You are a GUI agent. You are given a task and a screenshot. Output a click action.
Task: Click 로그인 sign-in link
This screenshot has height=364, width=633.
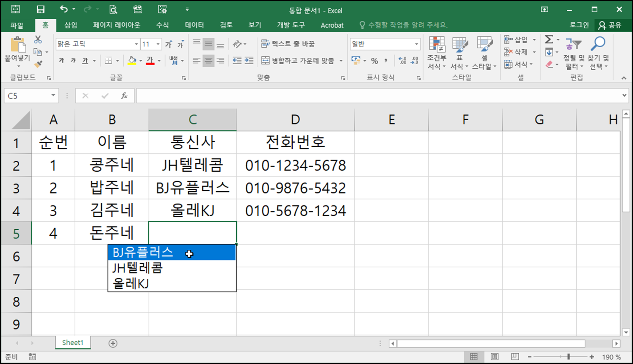[x=579, y=25]
